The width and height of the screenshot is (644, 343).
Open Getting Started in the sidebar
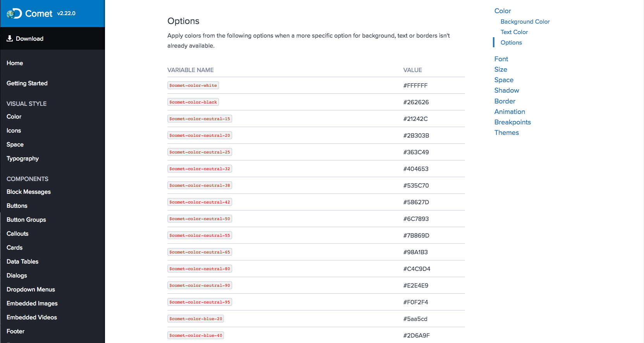[x=27, y=83]
